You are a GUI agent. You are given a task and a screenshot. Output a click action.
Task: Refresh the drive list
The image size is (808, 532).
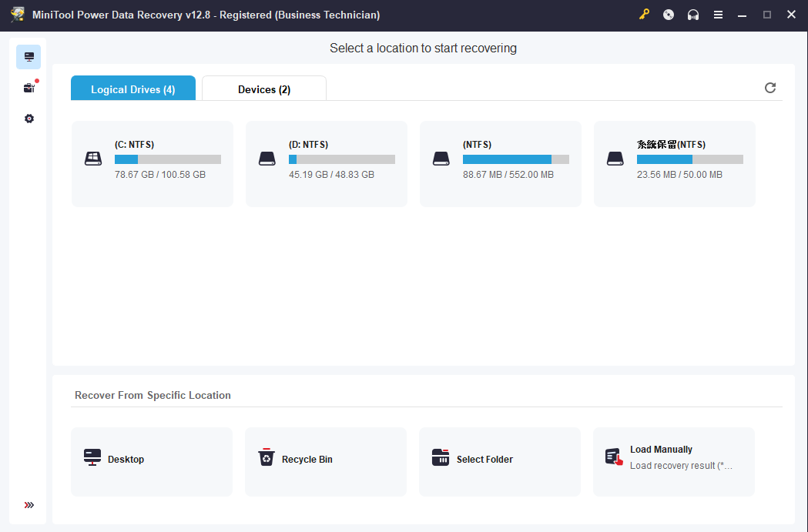tap(770, 88)
